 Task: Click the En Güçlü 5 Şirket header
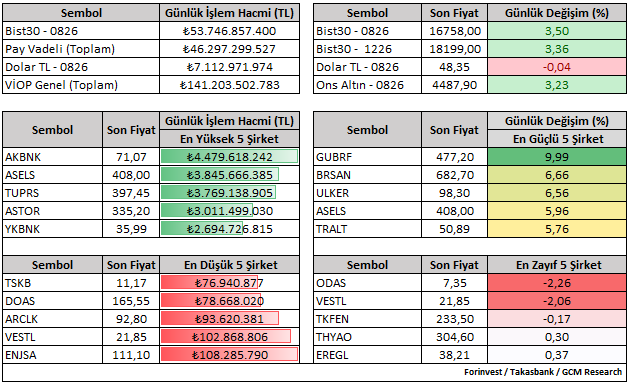(x=557, y=139)
